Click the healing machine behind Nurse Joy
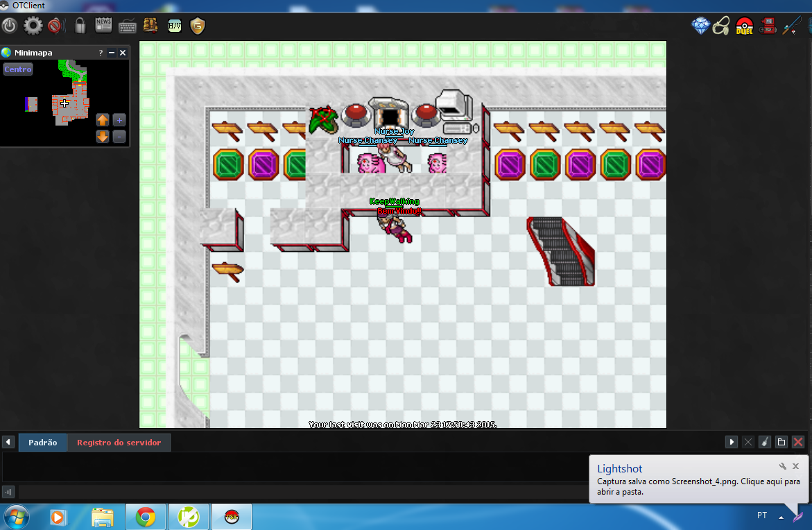The height and width of the screenshot is (530, 812). click(x=389, y=112)
